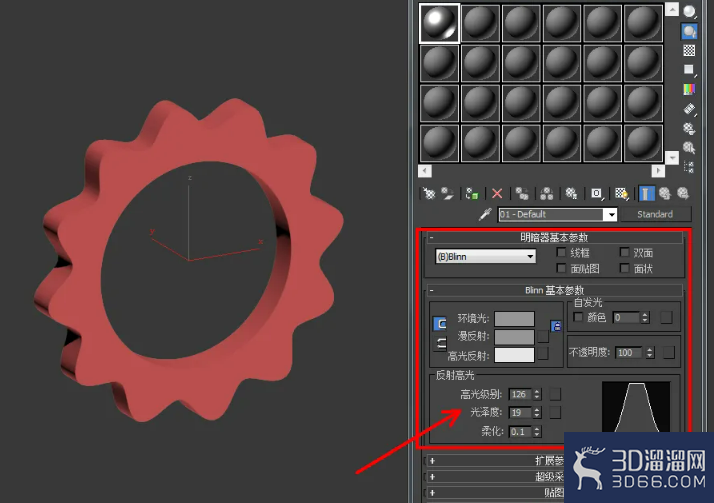Open material editor Options icon
The width and height of the screenshot is (714, 503).
(689, 128)
